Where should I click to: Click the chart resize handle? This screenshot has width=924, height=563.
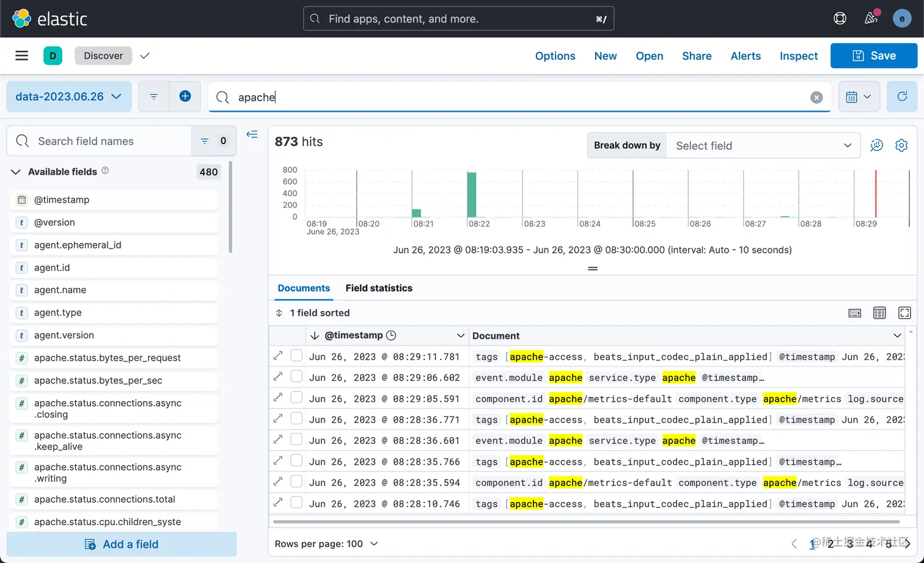pyautogui.click(x=593, y=269)
